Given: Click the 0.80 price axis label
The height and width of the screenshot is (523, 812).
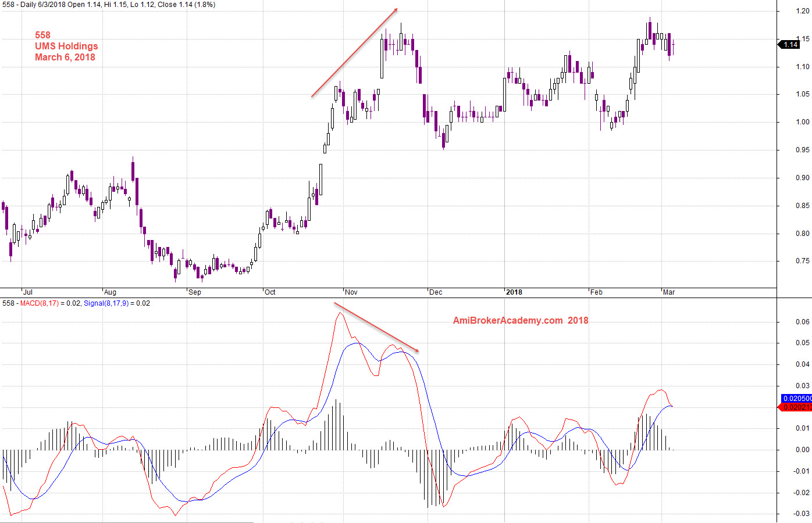Looking at the screenshot, I should (x=803, y=234).
